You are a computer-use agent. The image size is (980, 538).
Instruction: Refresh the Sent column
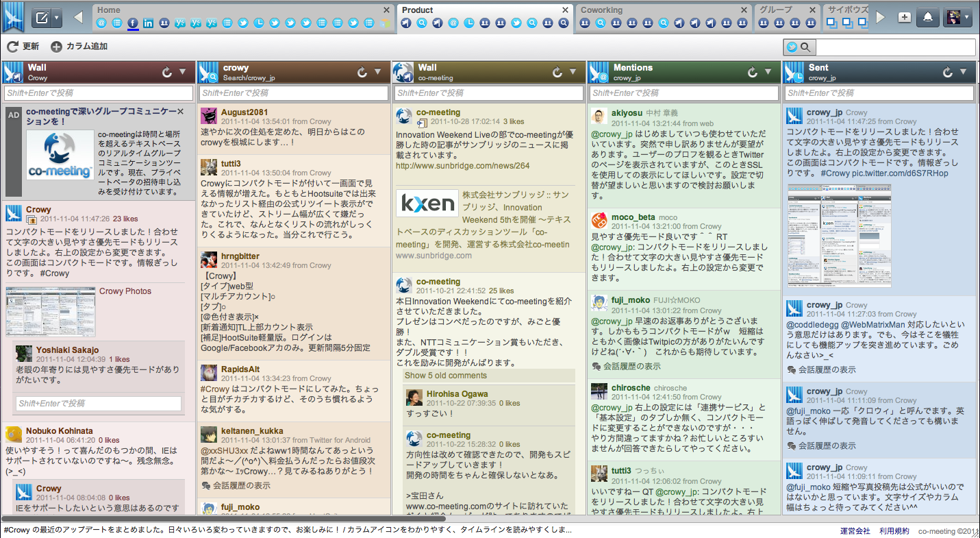click(948, 72)
